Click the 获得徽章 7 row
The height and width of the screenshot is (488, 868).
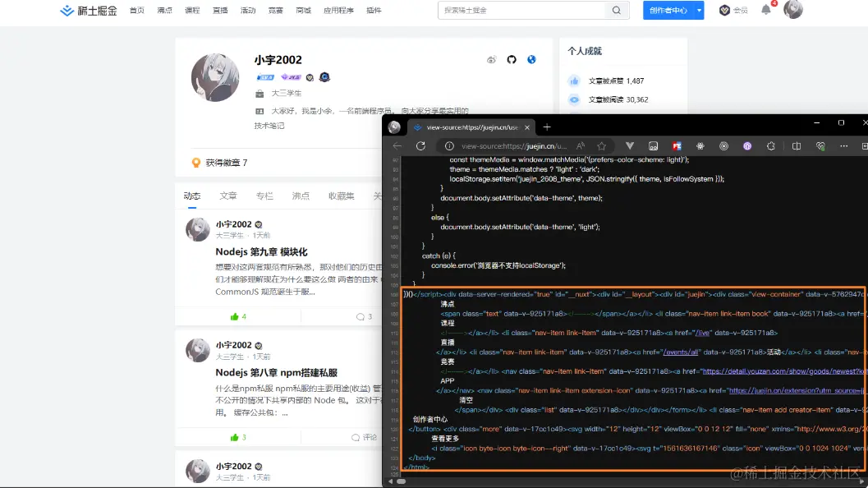(x=220, y=163)
